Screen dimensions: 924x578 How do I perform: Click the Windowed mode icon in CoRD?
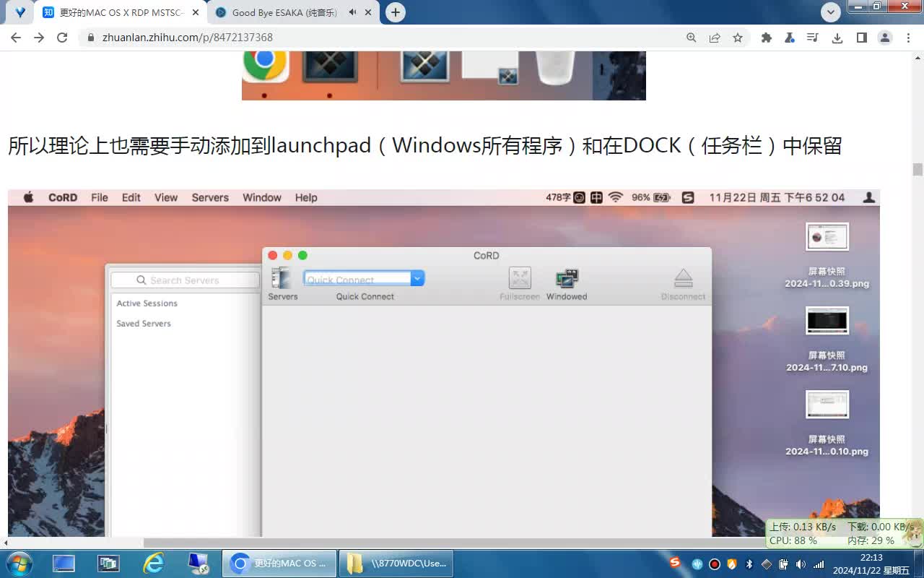(x=566, y=278)
